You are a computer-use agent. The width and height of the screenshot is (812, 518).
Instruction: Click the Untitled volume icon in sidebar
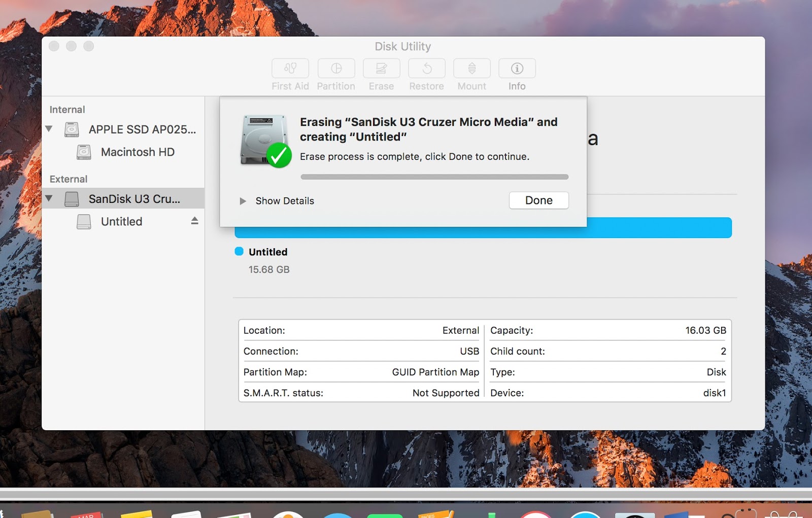pos(84,222)
